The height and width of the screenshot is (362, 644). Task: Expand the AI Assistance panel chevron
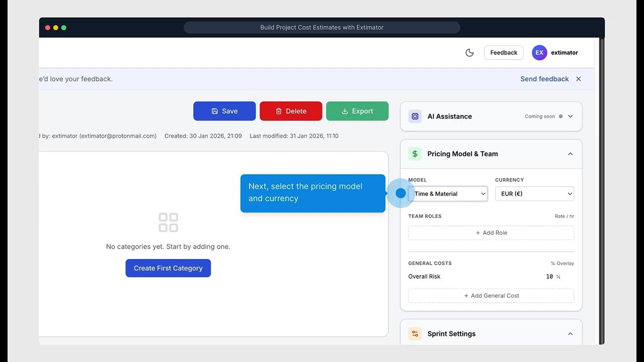pyautogui.click(x=570, y=116)
